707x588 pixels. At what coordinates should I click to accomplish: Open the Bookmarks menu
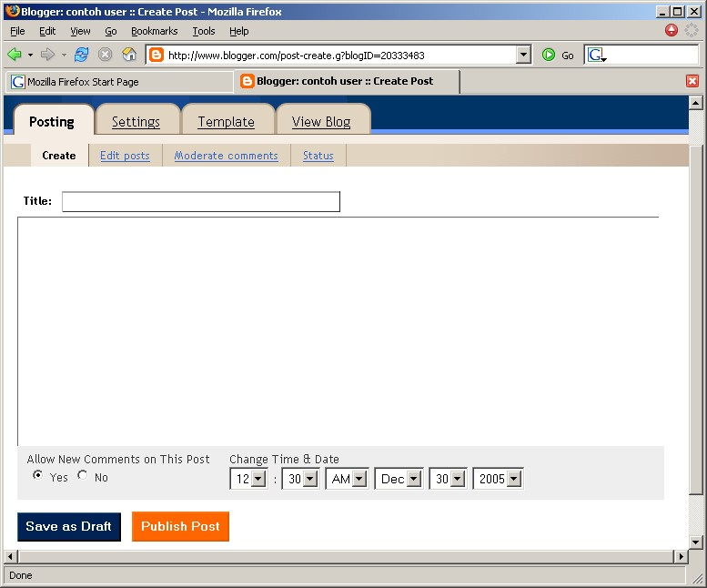[154, 31]
